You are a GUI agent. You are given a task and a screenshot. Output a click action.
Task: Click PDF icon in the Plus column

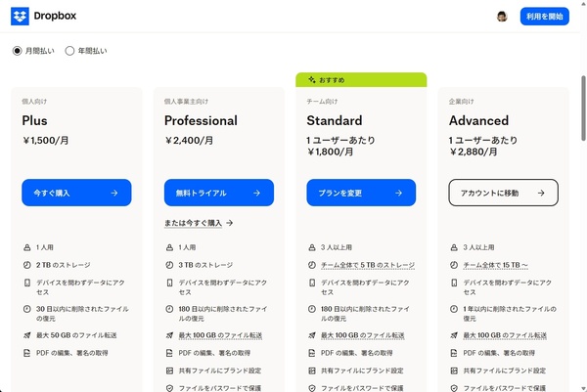tap(27, 353)
